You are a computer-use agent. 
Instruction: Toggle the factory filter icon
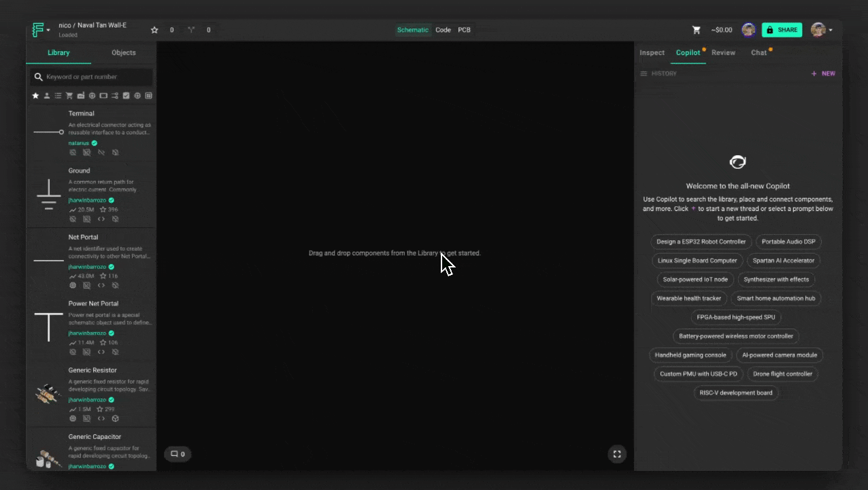81,96
